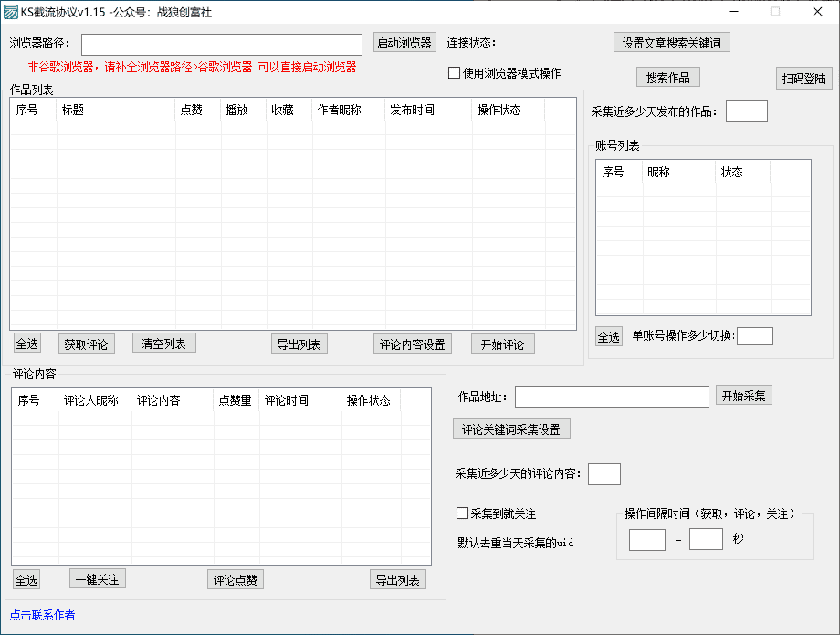840x635 pixels.
Task: Enable the 采集到就关注 option
Action: click(x=463, y=513)
